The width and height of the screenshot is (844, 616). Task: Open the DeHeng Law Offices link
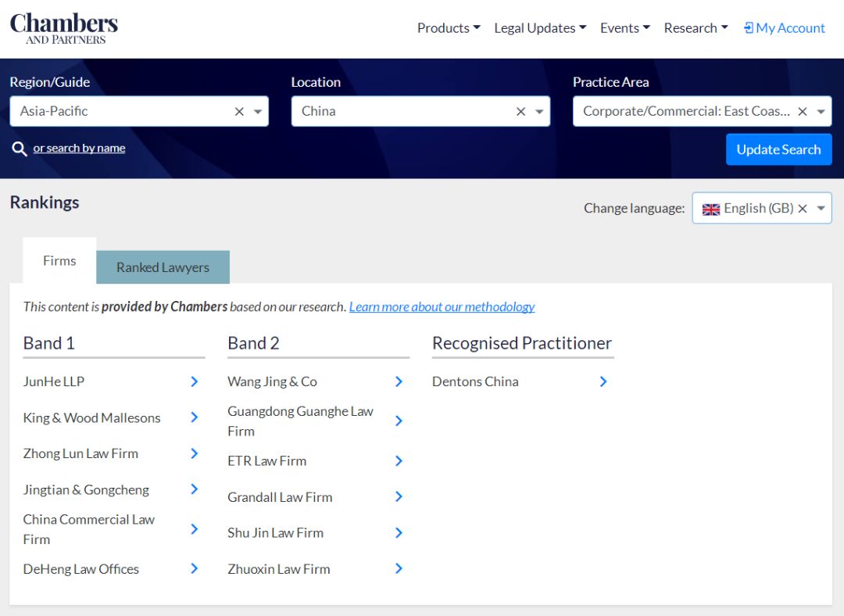coord(81,569)
